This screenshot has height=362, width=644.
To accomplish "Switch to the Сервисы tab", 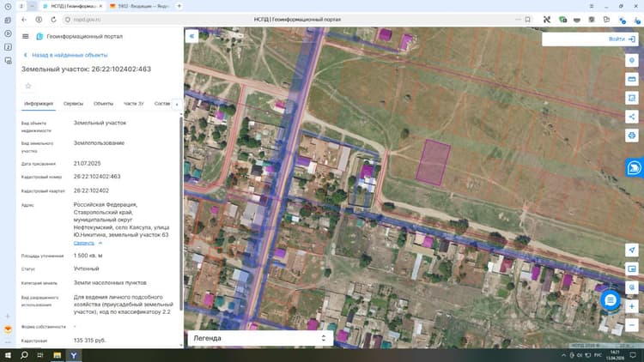I will point(73,104).
